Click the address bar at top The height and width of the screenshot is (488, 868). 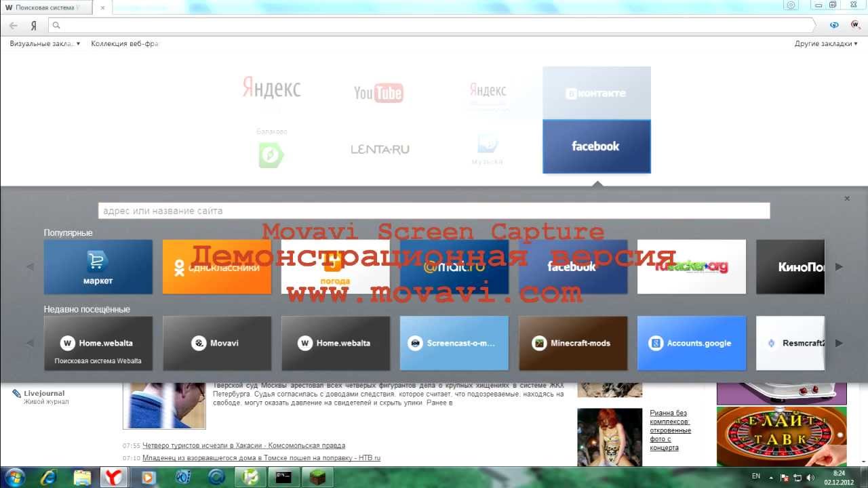click(x=432, y=25)
